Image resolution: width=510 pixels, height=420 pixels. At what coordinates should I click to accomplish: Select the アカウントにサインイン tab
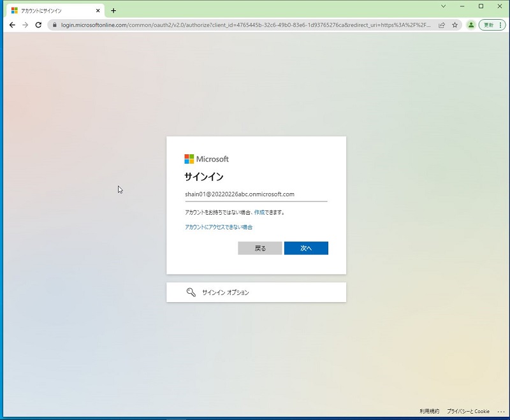55,11
